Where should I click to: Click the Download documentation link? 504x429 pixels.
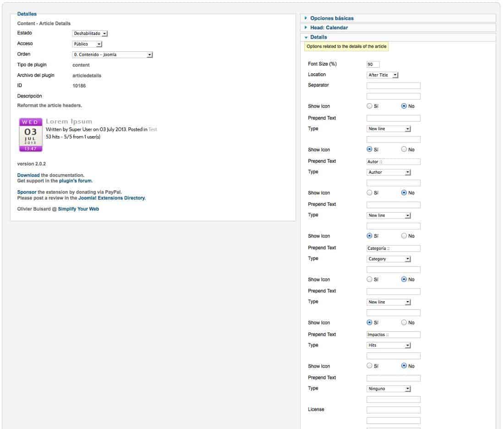pyautogui.click(x=28, y=175)
